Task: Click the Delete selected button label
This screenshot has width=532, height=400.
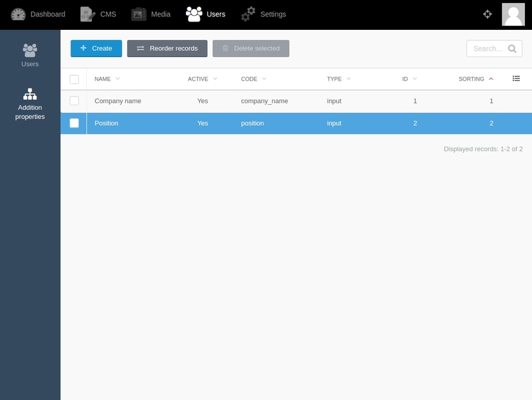Action: [x=257, y=48]
